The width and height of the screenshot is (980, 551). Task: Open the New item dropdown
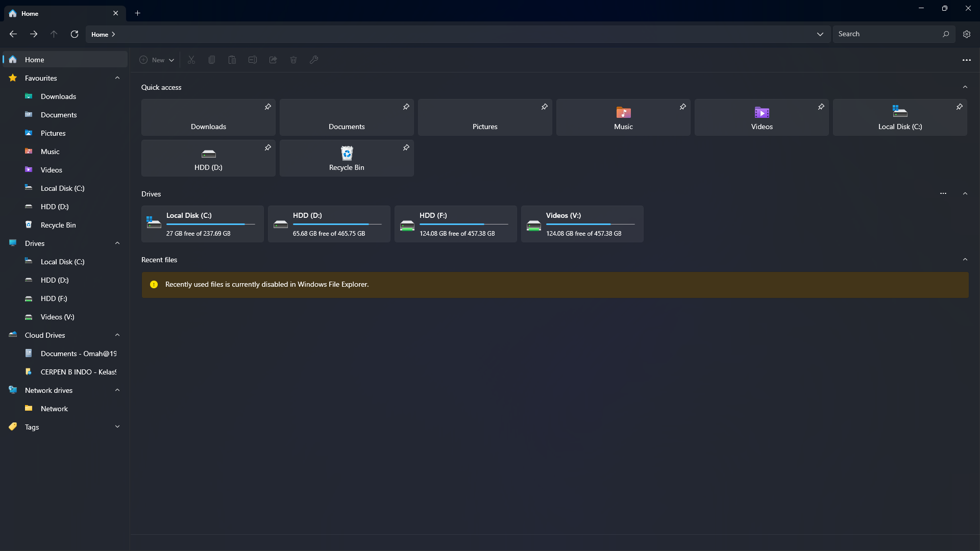point(157,60)
